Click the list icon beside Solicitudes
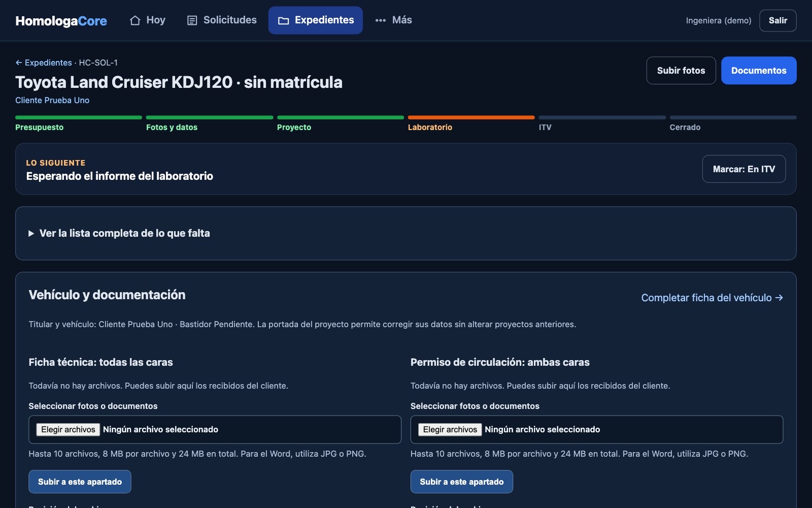Screen dimensions: 812x508 (192, 20)
